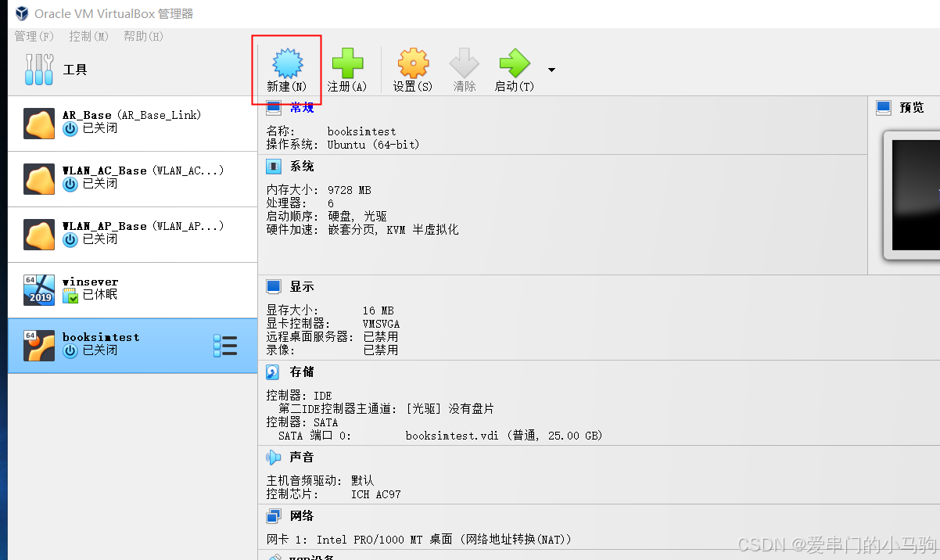This screenshot has height=560, width=940.
Task: Select the WLAN_AC_Base virtual machine
Action: (132, 179)
